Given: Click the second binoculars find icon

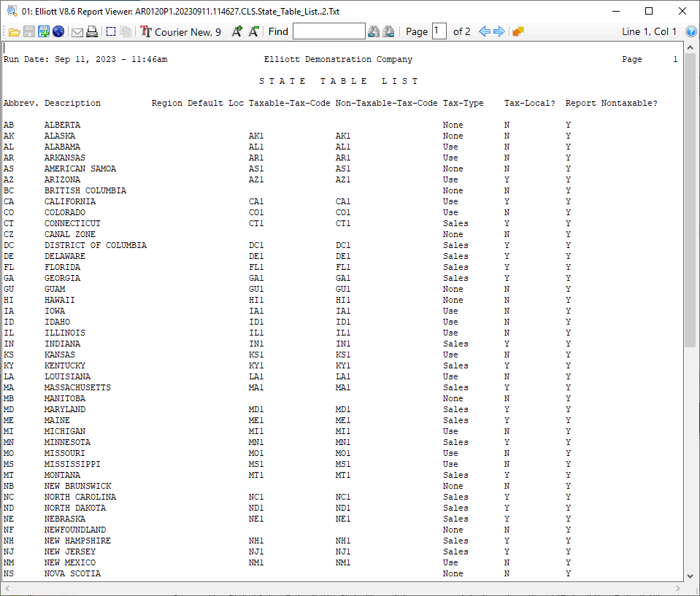Looking at the screenshot, I should [388, 31].
